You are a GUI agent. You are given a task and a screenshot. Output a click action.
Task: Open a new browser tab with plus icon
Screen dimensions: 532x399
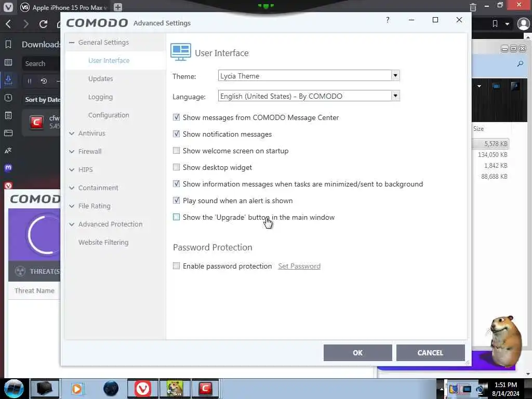coord(118,7)
